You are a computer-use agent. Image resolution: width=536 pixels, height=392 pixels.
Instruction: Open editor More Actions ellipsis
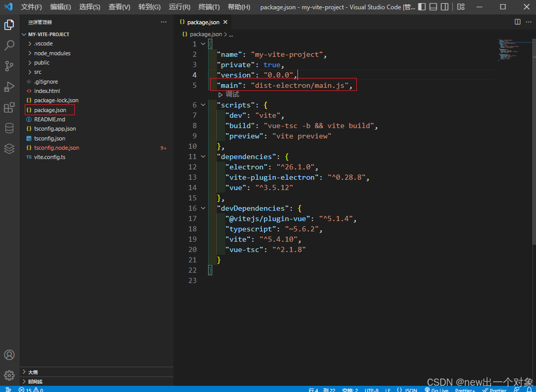coord(528,22)
